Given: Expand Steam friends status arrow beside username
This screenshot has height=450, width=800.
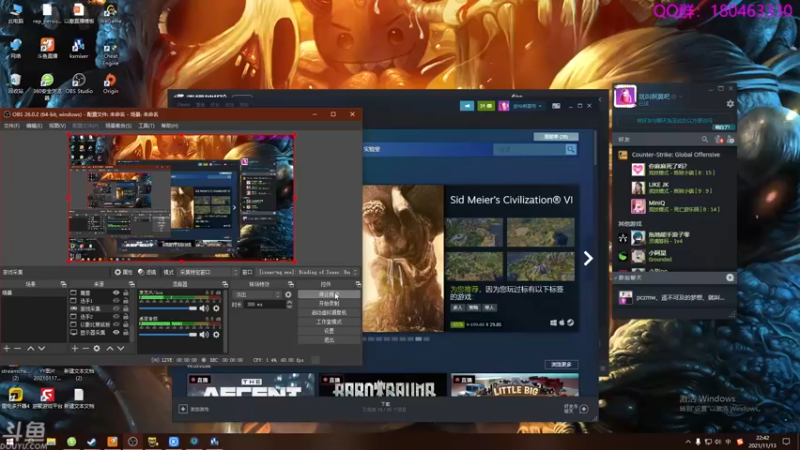Looking at the screenshot, I should (x=681, y=96).
